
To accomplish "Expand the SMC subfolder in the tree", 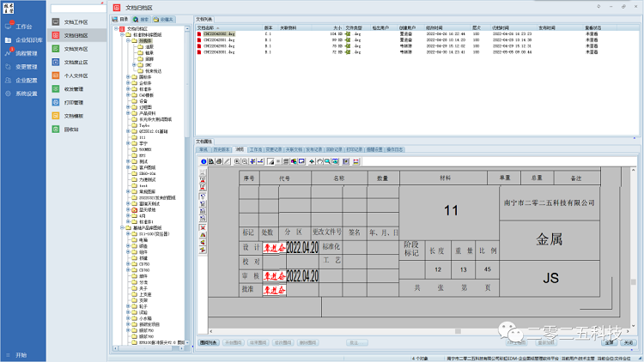I will [x=134, y=65].
